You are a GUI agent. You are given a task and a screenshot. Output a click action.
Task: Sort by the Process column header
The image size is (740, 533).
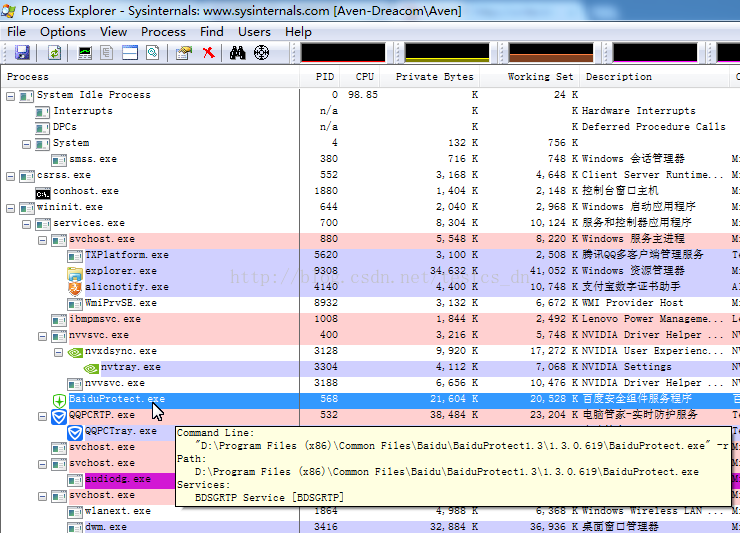point(150,77)
